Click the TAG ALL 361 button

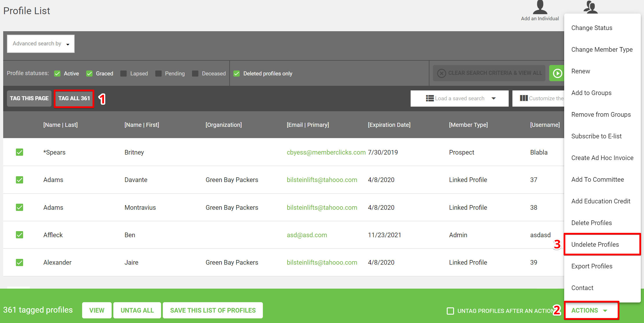tap(74, 99)
